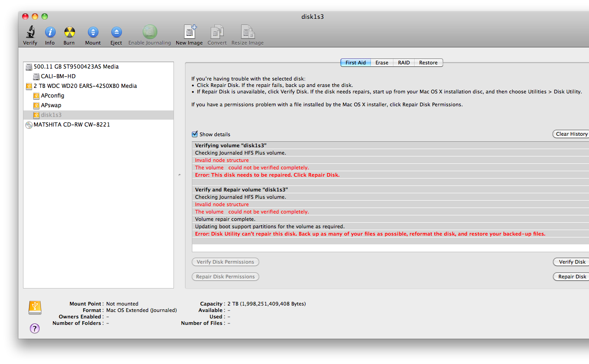Open the Info toolbar icon
This screenshot has width=589, height=364.
[50, 32]
